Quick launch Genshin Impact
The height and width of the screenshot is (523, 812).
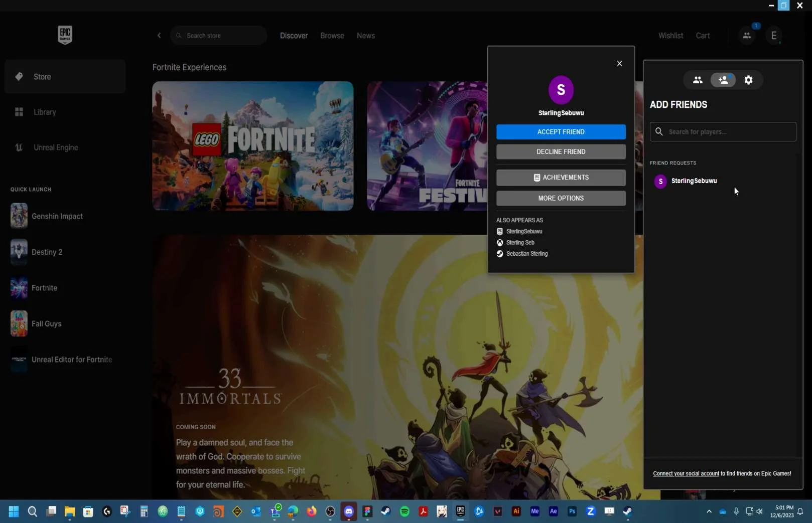65,216
